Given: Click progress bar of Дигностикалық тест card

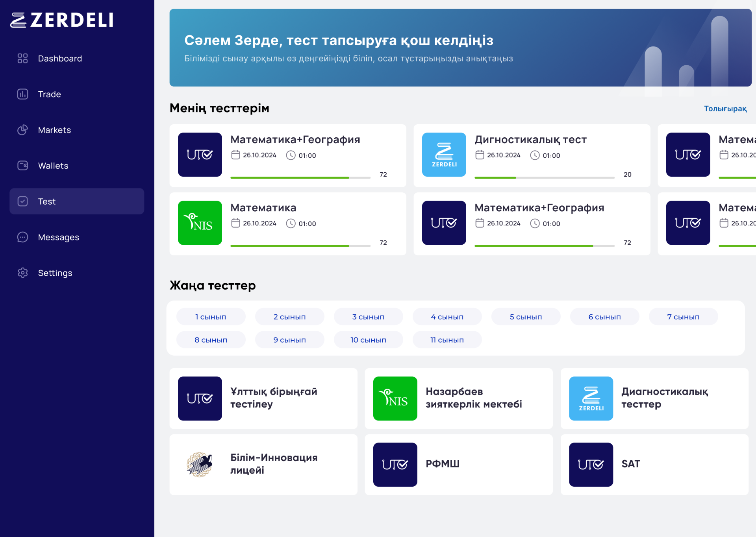Looking at the screenshot, I should click(x=544, y=178).
